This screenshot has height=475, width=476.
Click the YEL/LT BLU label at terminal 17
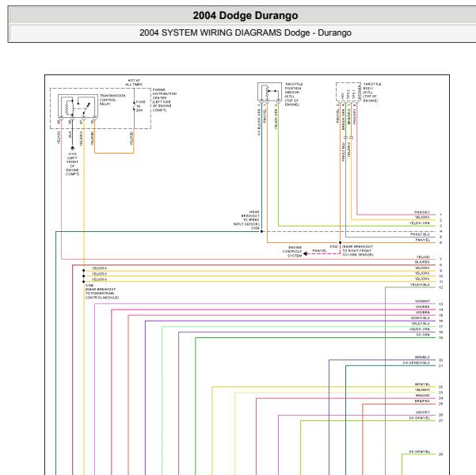tap(420, 324)
